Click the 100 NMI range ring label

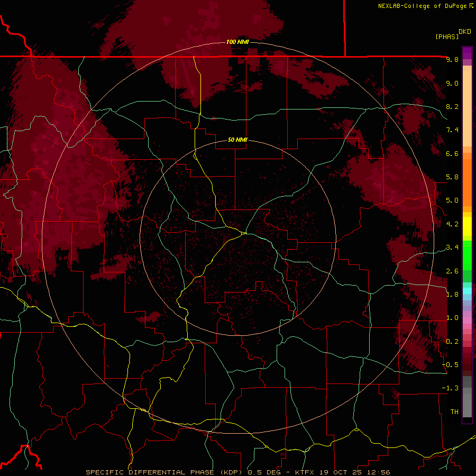[237, 42]
